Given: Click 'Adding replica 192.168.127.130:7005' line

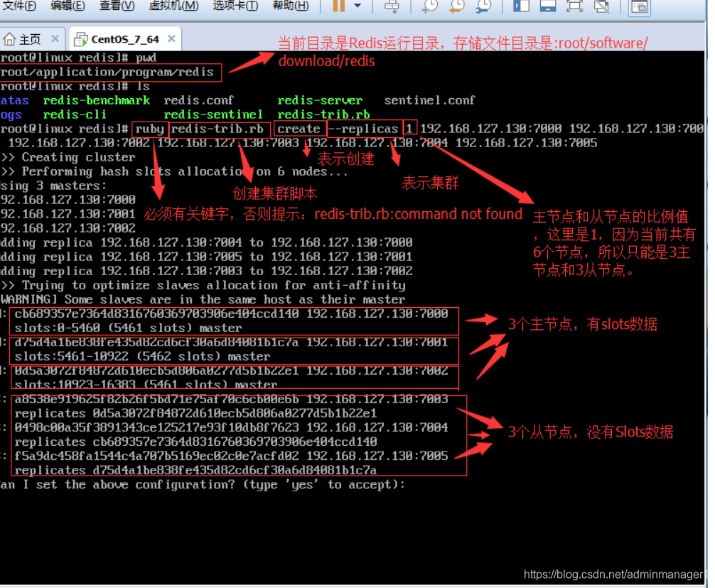Looking at the screenshot, I should pyautogui.click(x=207, y=257).
